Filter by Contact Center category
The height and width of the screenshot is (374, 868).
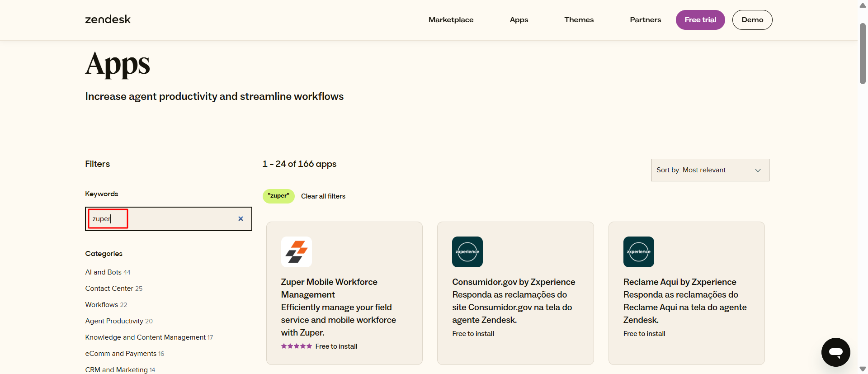pyautogui.click(x=113, y=289)
